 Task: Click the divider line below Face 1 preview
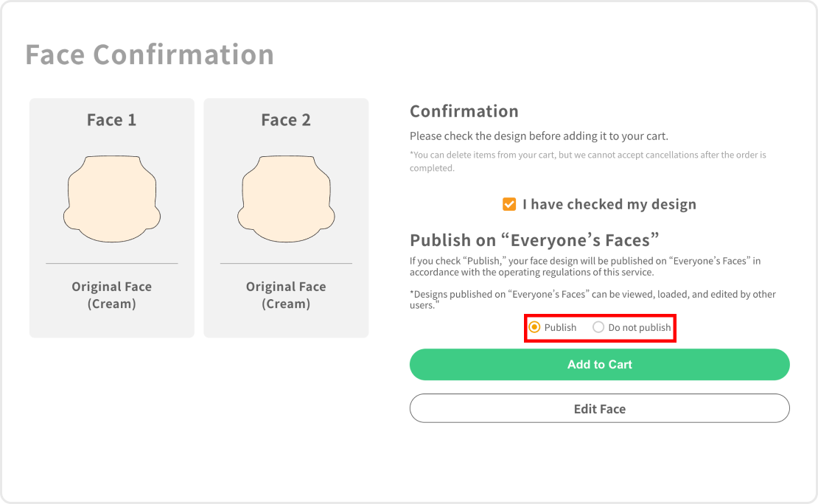[112, 263]
